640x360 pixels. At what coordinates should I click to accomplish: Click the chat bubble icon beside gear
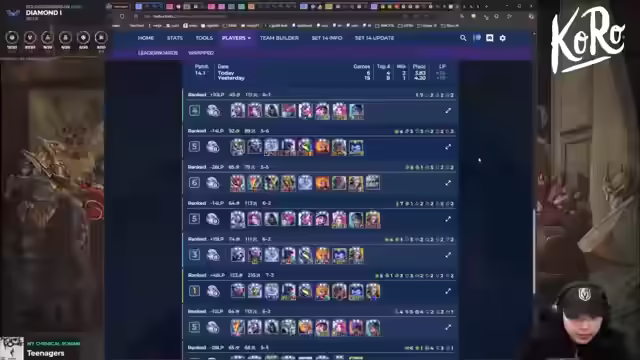coord(489,38)
